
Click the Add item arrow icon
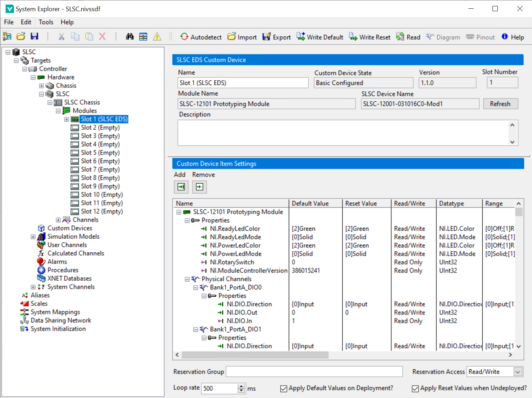(x=181, y=187)
